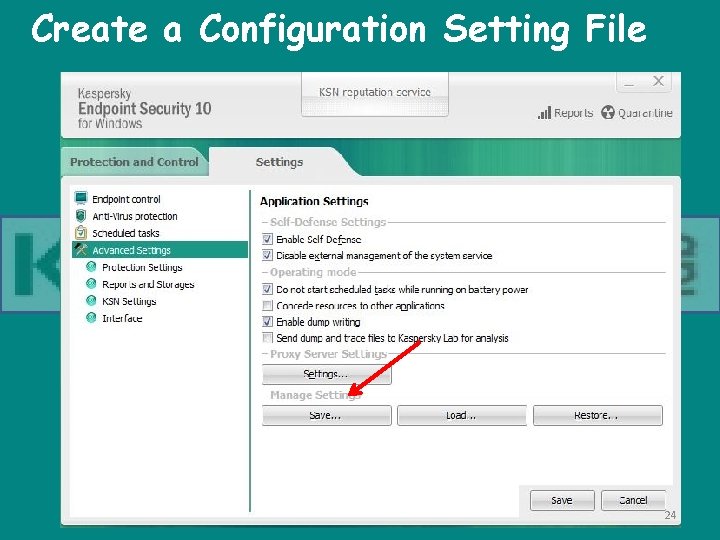Select the Settings tab
This screenshot has height=540, width=720.
279,162
